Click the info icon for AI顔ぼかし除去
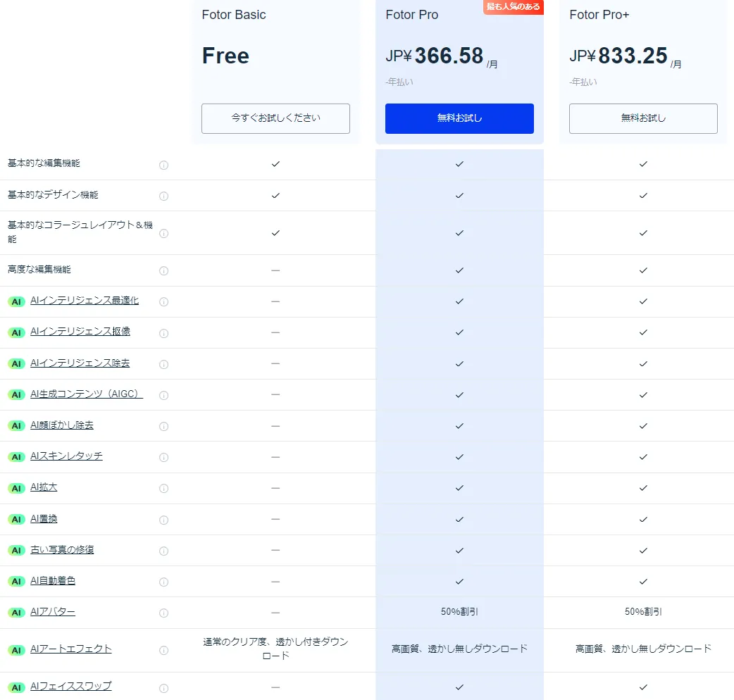The width and height of the screenshot is (734, 700). pyautogui.click(x=164, y=426)
